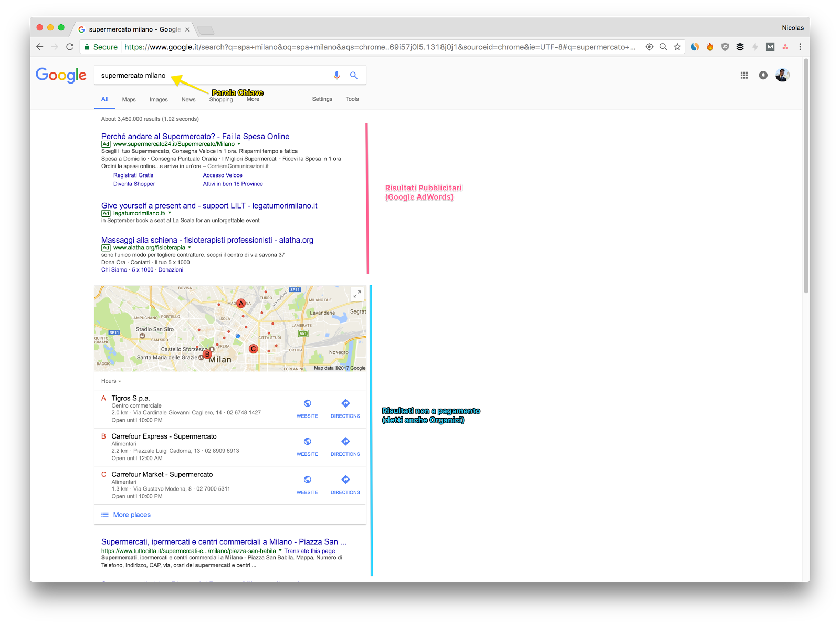
Task: Open the black M extension icon
Action: pyautogui.click(x=770, y=47)
